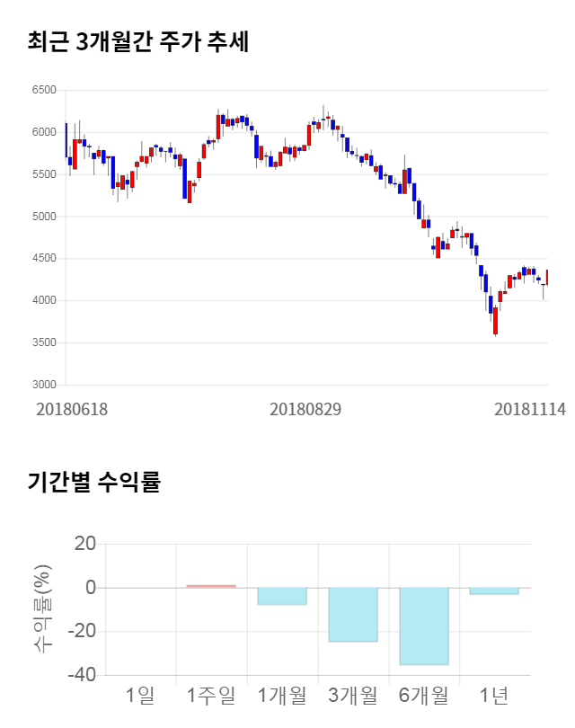Select the '6개월' period label
575x728 pixels.
pos(424,695)
